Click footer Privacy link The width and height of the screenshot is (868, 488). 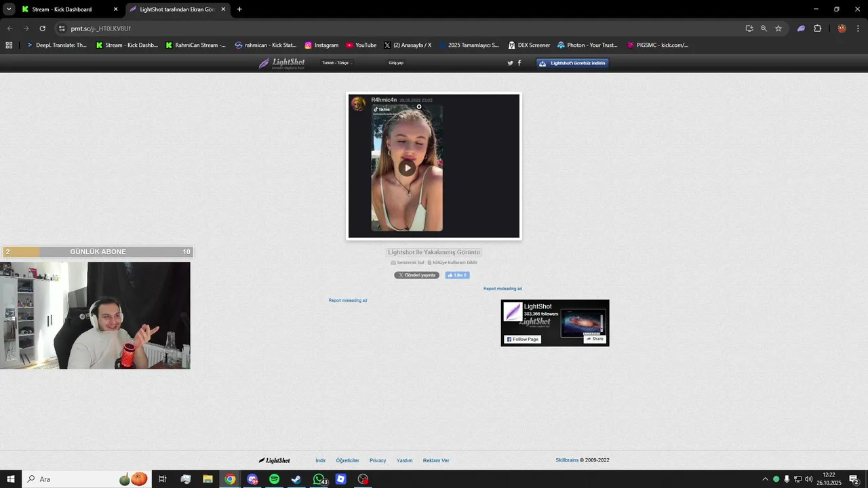click(378, 460)
